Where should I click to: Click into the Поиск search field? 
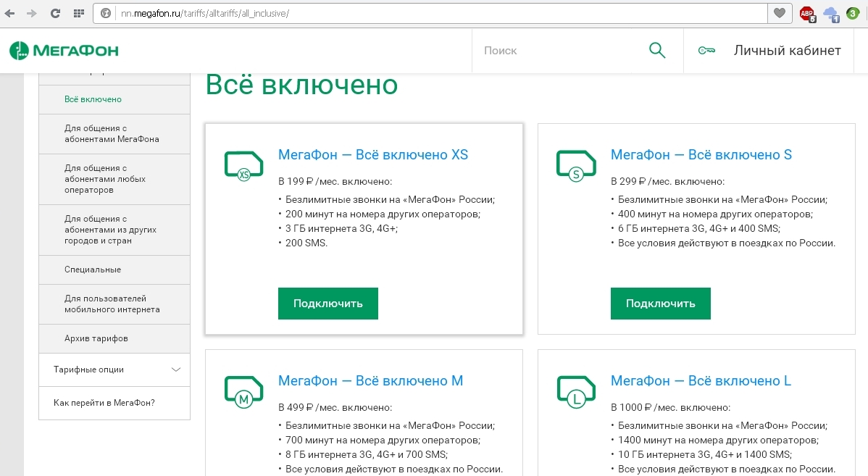click(x=558, y=51)
